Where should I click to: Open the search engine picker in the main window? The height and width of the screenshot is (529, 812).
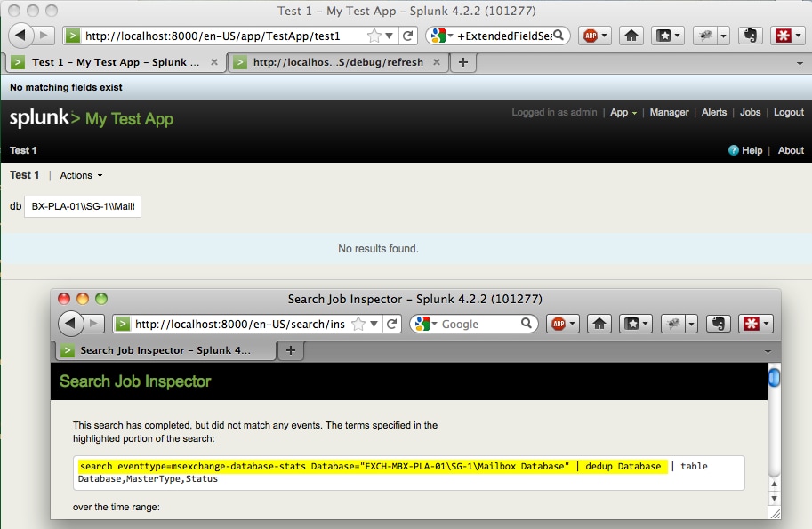(451, 36)
